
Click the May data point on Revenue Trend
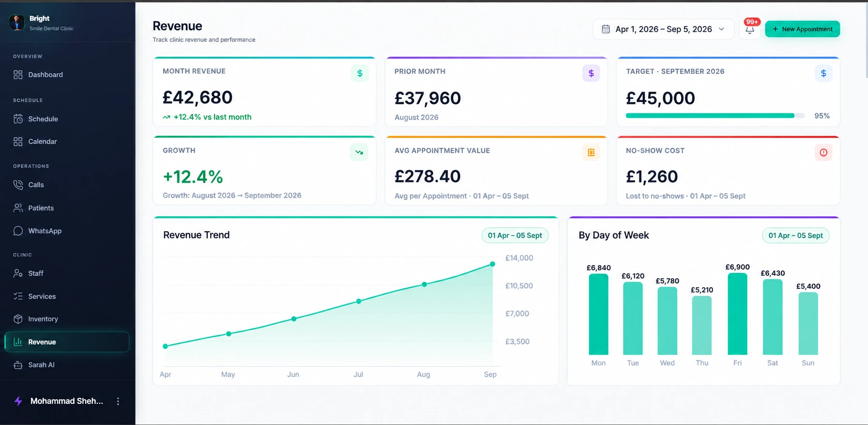click(229, 334)
